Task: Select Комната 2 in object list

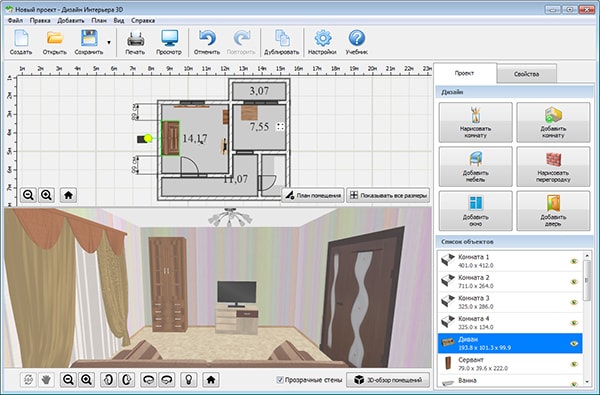Action: pyautogui.click(x=510, y=282)
